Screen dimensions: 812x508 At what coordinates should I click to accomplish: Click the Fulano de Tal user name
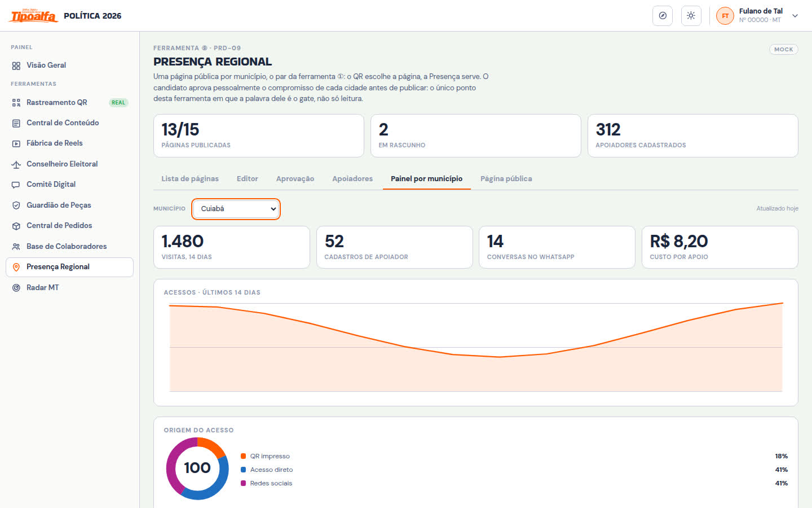tap(761, 11)
